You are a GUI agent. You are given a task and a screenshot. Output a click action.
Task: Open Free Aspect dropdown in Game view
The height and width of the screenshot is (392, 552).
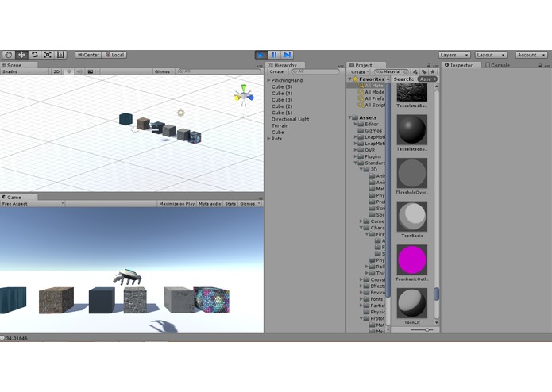pyautogui.click(x=33, y=204)
